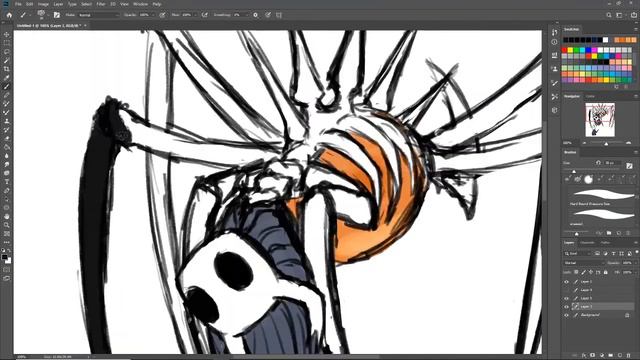
Task: Open the Window menu
Action: (140, 4)
